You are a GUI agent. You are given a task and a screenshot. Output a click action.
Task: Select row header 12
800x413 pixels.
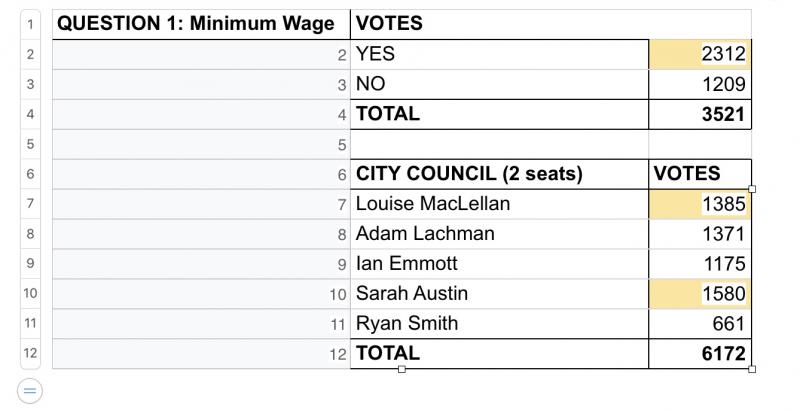point(30,353)
